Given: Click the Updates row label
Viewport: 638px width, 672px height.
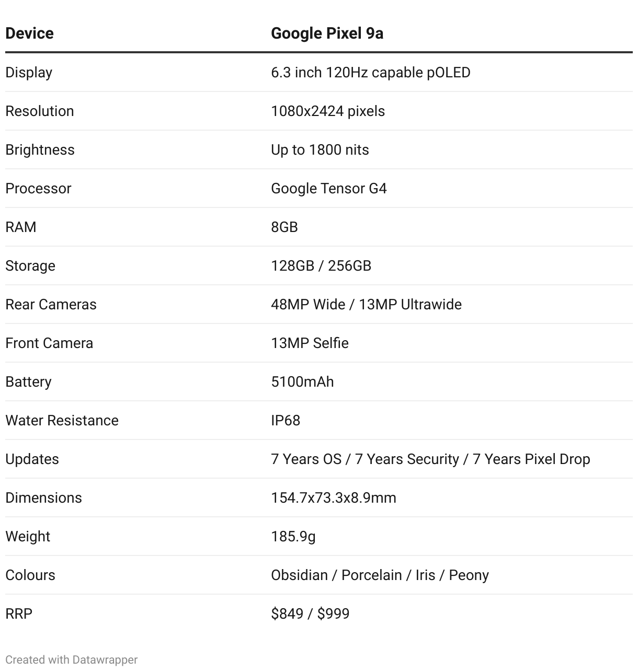Looking at the screenshot, I should coord(32,459).
